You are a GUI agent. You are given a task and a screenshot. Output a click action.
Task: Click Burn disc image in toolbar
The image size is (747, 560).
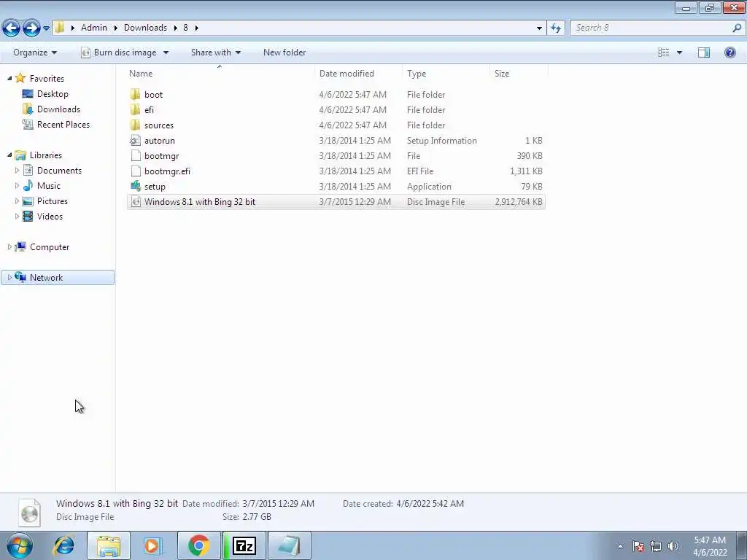click(x=120, y=52)
